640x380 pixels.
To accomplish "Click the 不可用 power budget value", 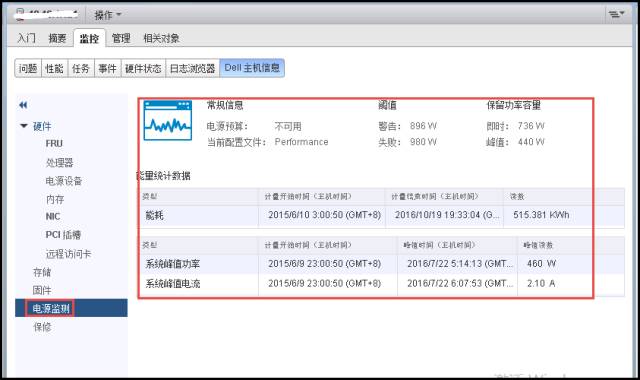I will (288, 127).
